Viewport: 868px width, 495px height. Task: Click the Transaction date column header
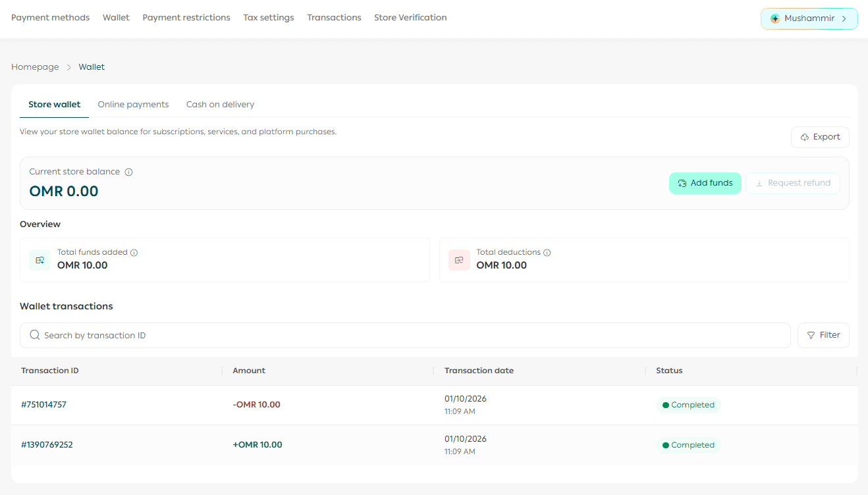479,371
